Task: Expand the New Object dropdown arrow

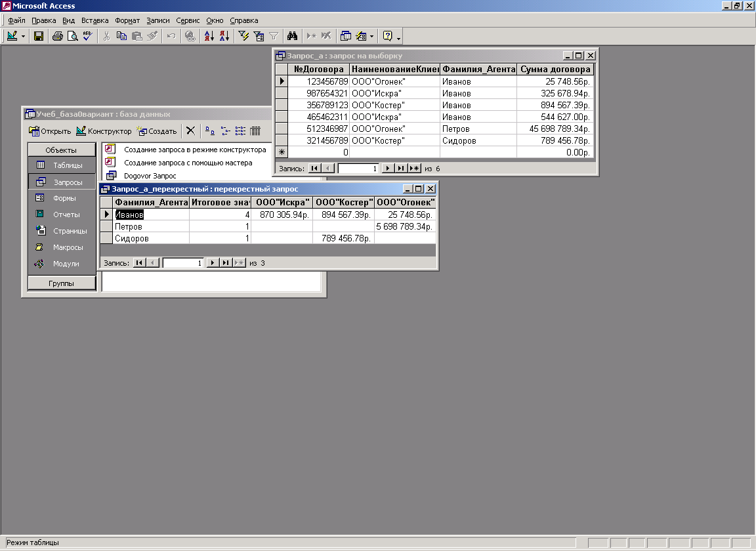Action: click(x=371, y=36)
